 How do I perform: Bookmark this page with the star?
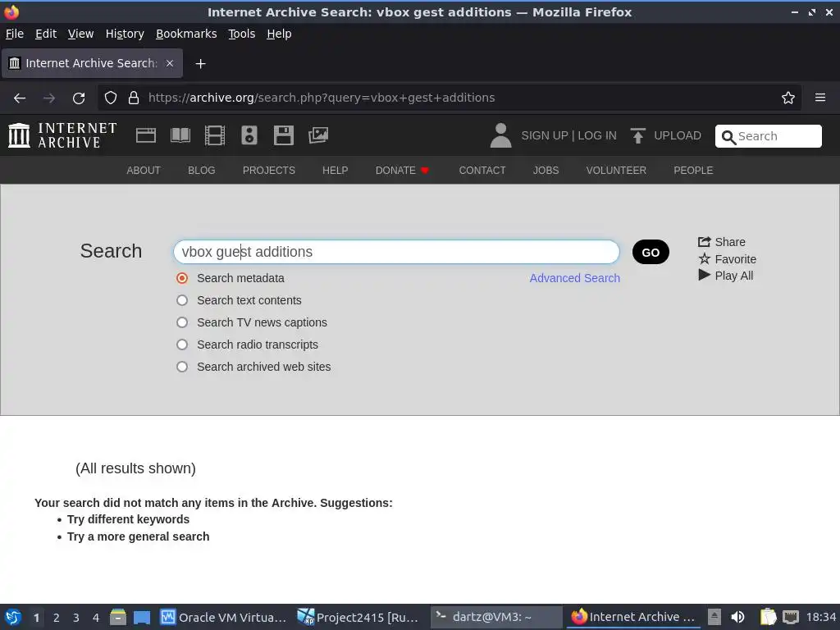(x=788, y=98)
